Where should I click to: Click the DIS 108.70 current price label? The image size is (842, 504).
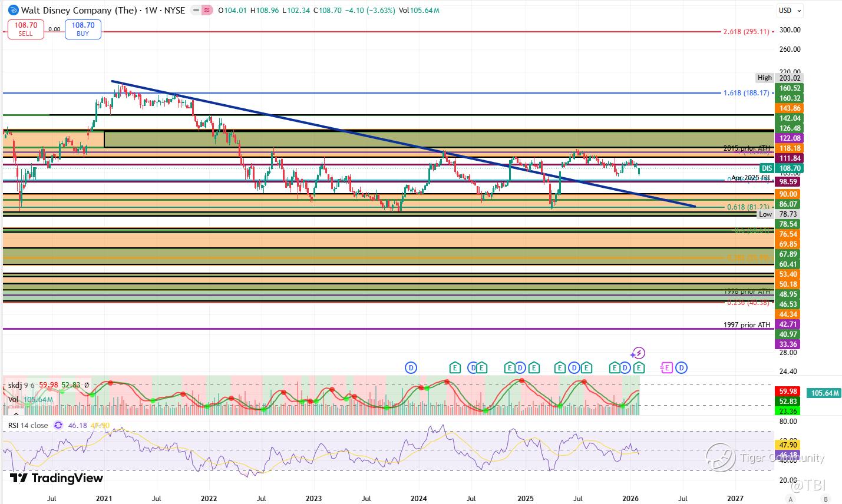[780, 168]
